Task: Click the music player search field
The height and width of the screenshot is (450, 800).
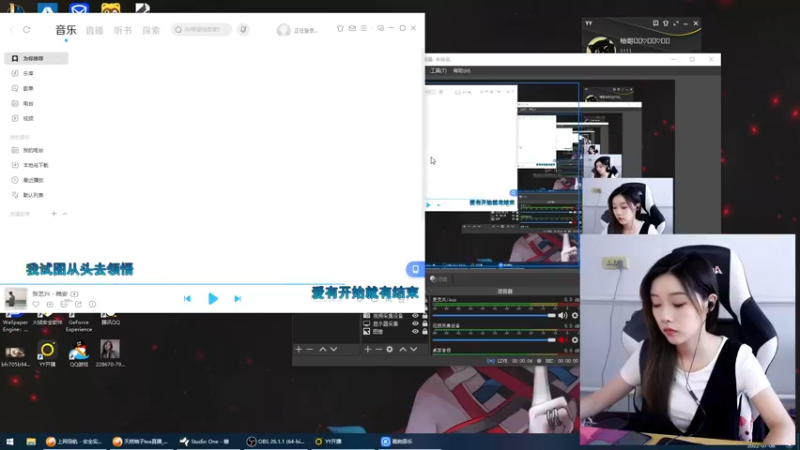Action: (202, 30)
